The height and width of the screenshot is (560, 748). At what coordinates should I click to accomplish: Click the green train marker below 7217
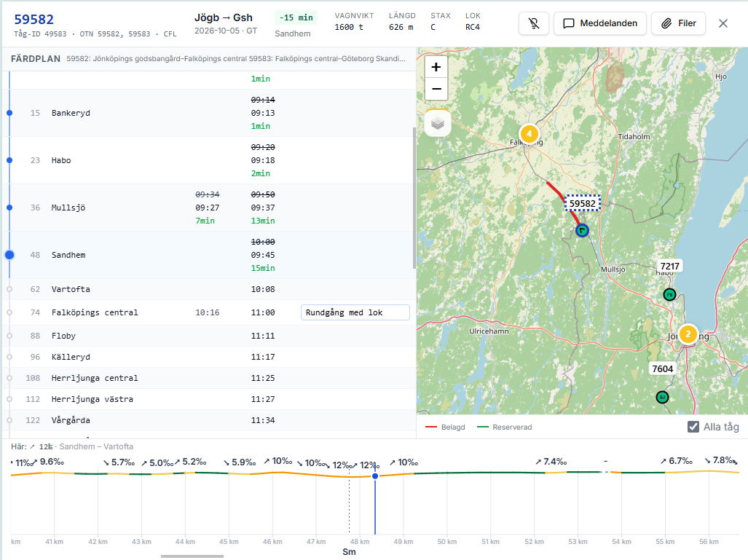tap(670, 295)
